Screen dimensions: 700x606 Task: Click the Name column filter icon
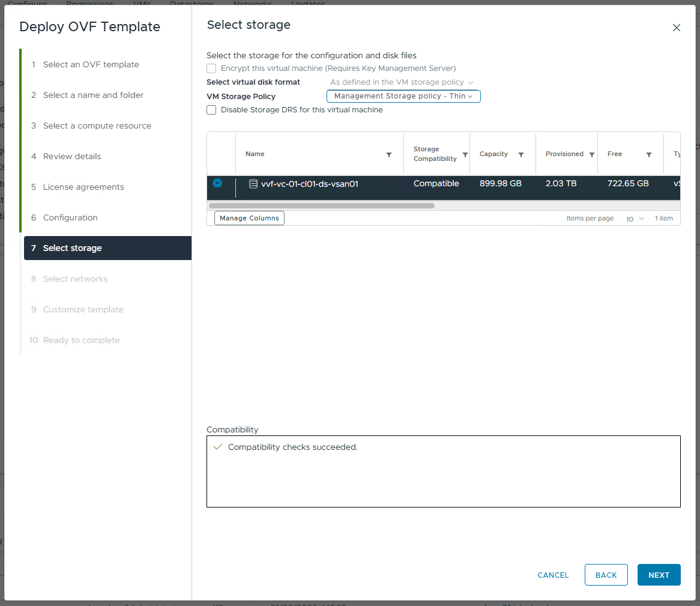(389, 155)
